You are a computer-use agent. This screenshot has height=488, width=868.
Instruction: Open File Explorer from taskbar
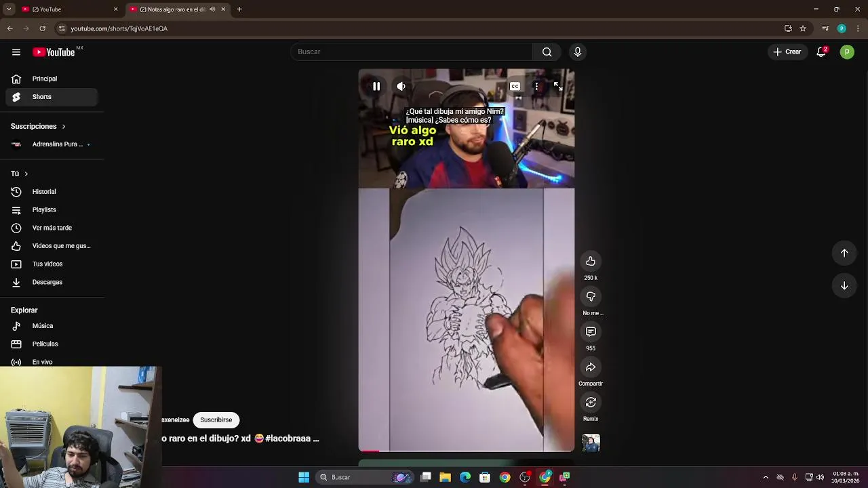point(445,477)
